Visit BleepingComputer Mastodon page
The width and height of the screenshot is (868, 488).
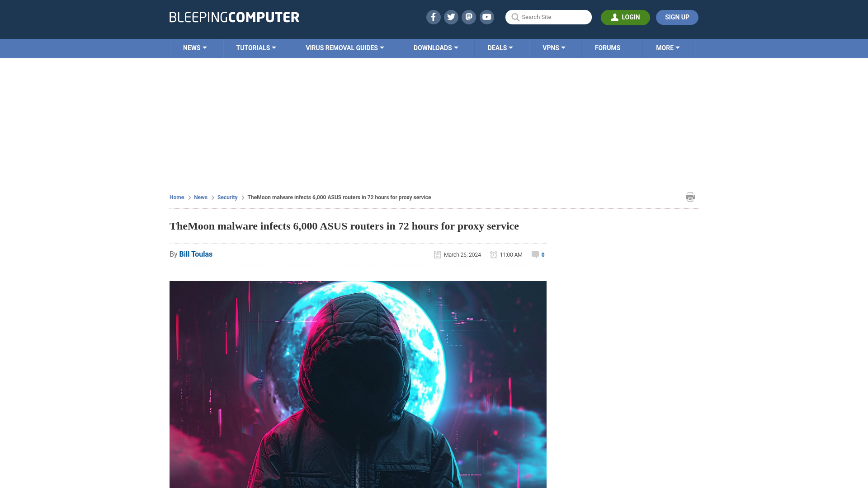469,17
